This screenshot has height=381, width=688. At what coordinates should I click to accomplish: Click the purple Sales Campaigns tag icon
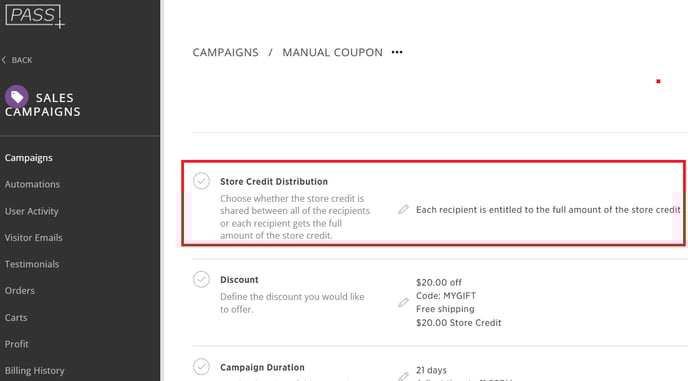pos(17,97)
